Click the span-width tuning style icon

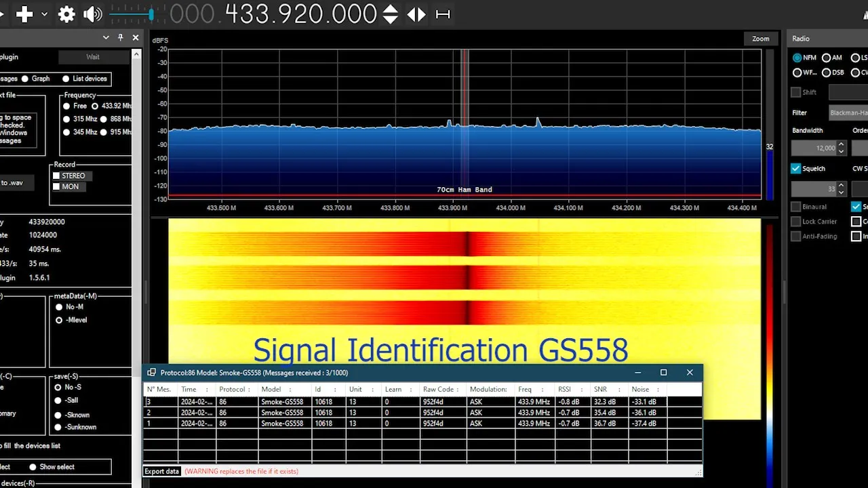(x=443, y=14)
